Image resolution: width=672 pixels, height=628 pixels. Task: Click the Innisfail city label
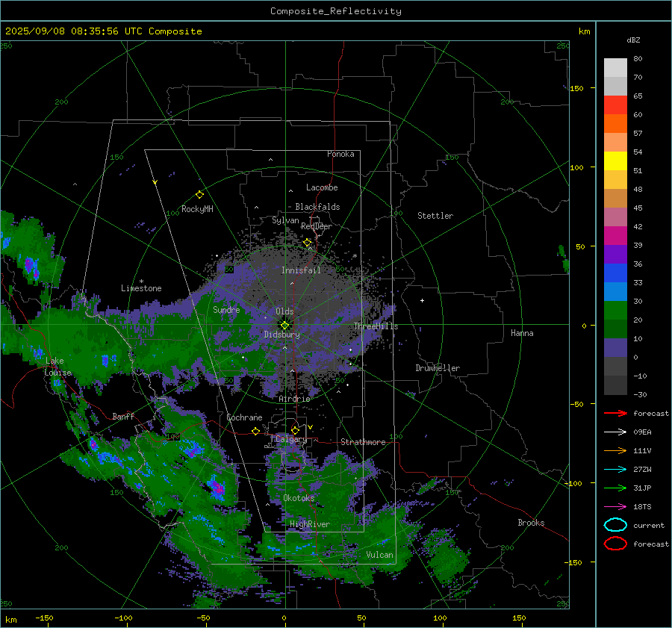click(x=301, y=270)
